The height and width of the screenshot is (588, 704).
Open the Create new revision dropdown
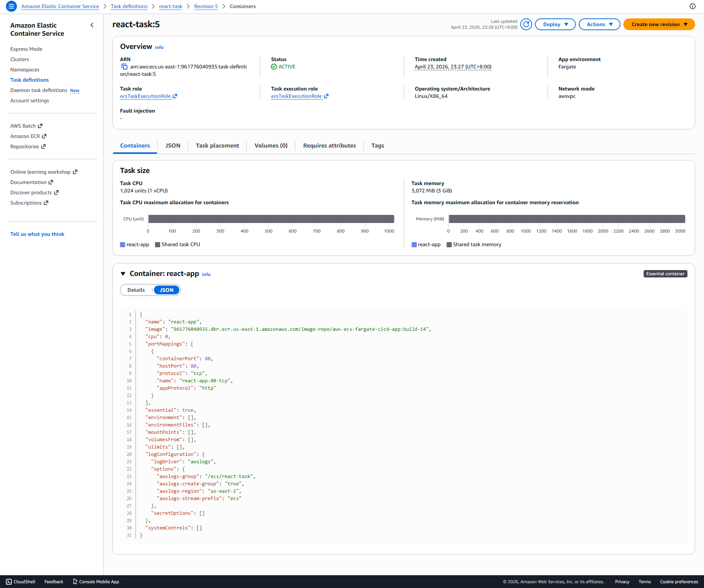(659, 24)
